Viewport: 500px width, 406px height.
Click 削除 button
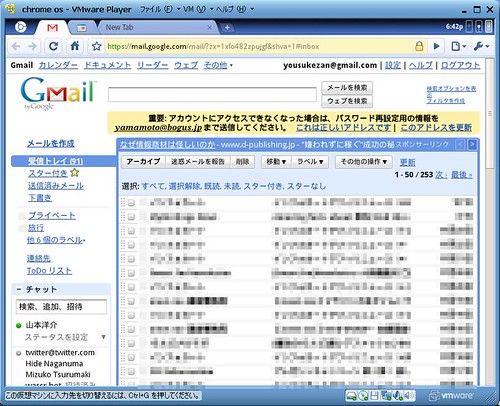[x=242, y=162]
